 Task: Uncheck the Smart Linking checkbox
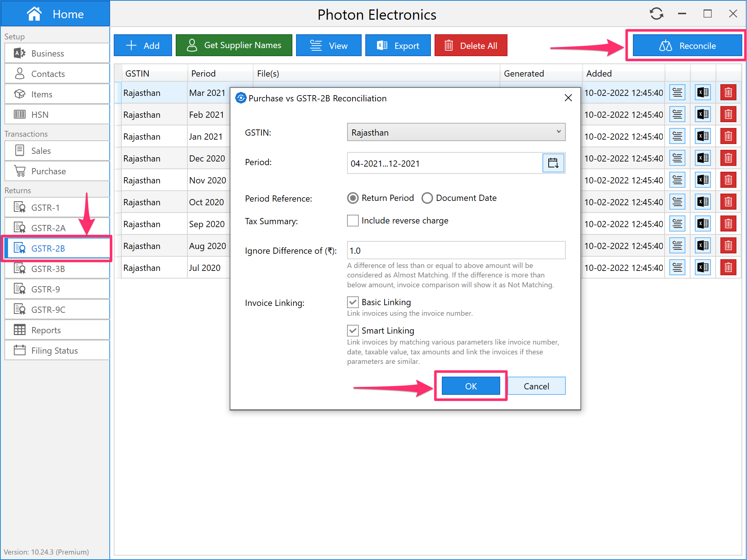click(353, 331)
